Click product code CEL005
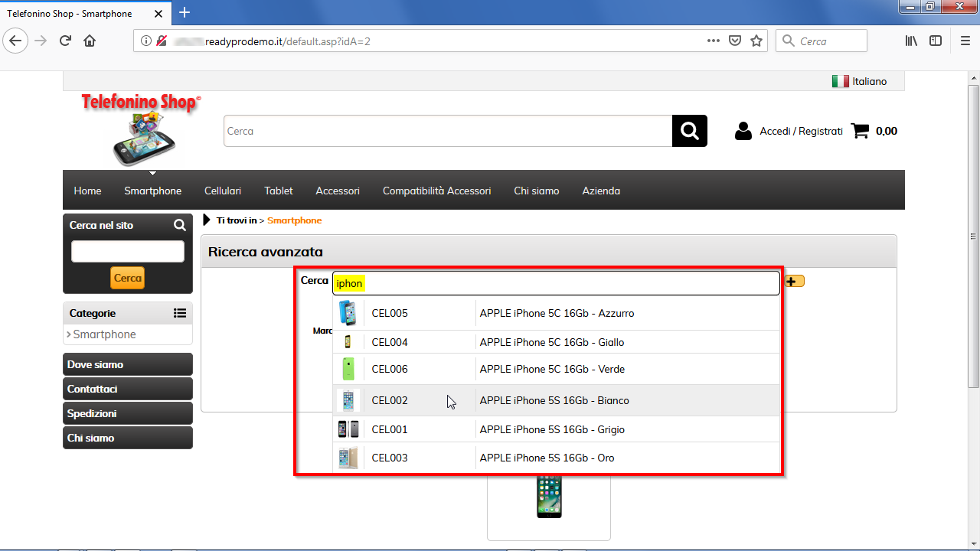The image size is (980, 551). point(390,313)
